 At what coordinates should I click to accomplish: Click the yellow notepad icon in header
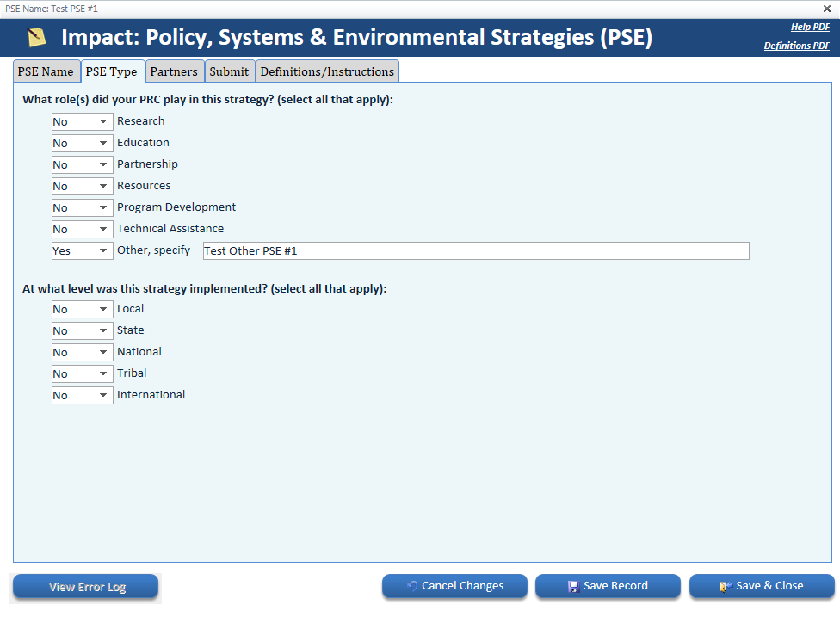tap(36, 38)
